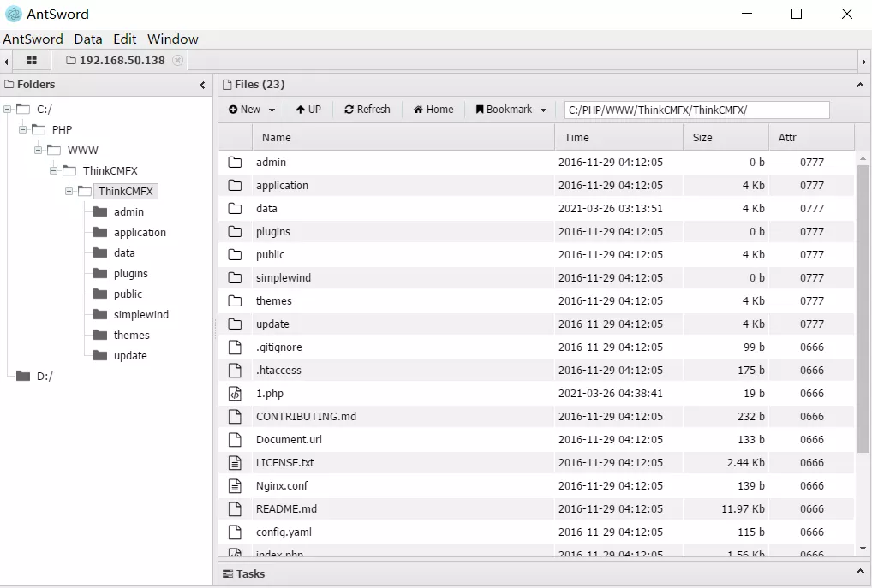Open the Bookmark dropdown

(511, 110)
